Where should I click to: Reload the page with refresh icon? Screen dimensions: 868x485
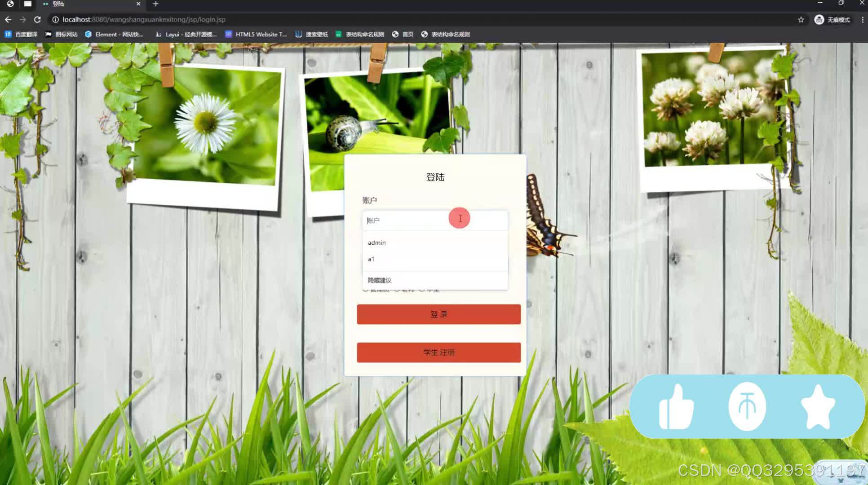37,20
